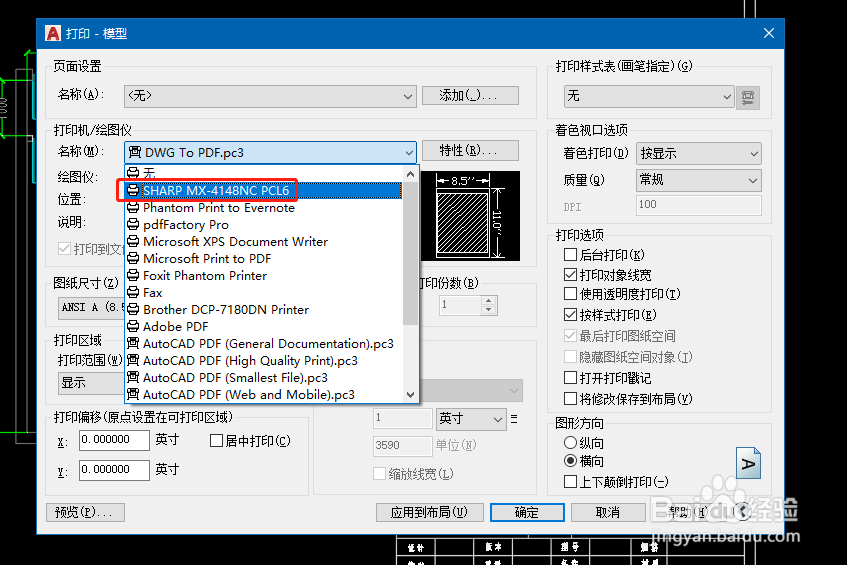Image resolution: width=847 pixels, height=565 pixels.
Task: Choose Phantom Print to Evernote
Action: click(264, 207)
